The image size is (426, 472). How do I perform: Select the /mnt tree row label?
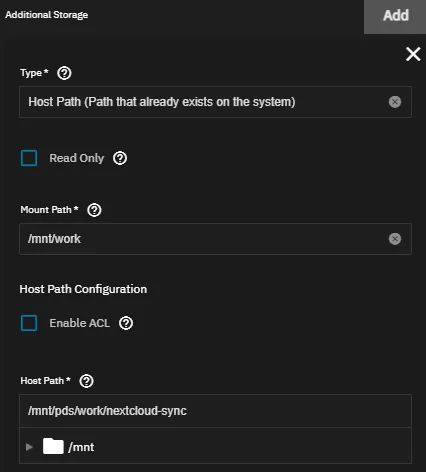(81, 447)
